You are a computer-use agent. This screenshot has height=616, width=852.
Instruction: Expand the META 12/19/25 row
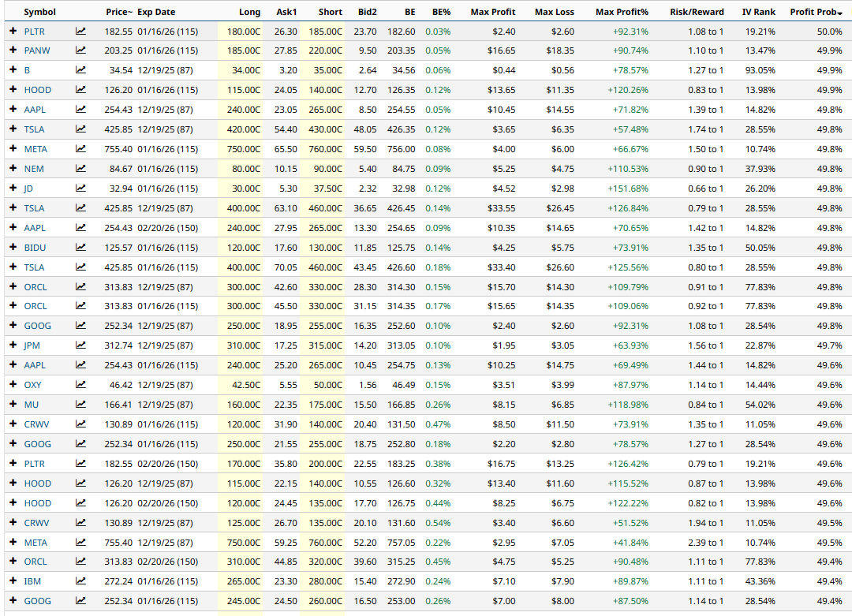tap(13, 543)
